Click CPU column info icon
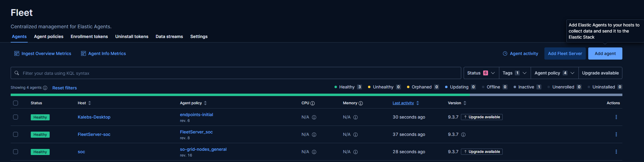Viewport: 644px width, 162px height. [313, 103]
